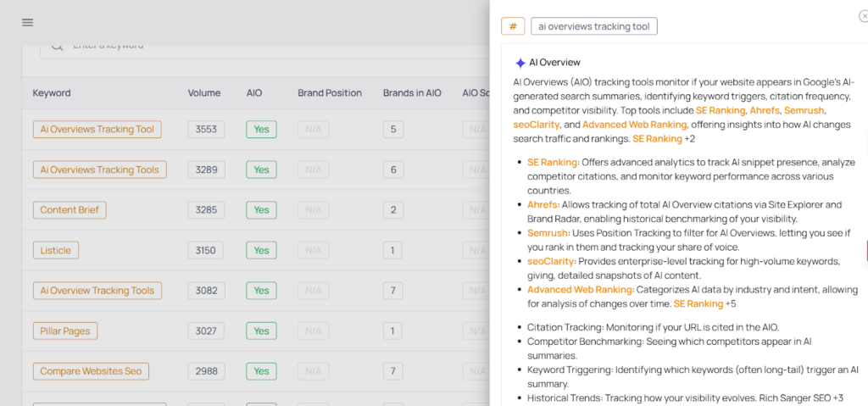Click the Ahrefs link in bullet list
Screen dimensions: 868x406
[542, 204]
